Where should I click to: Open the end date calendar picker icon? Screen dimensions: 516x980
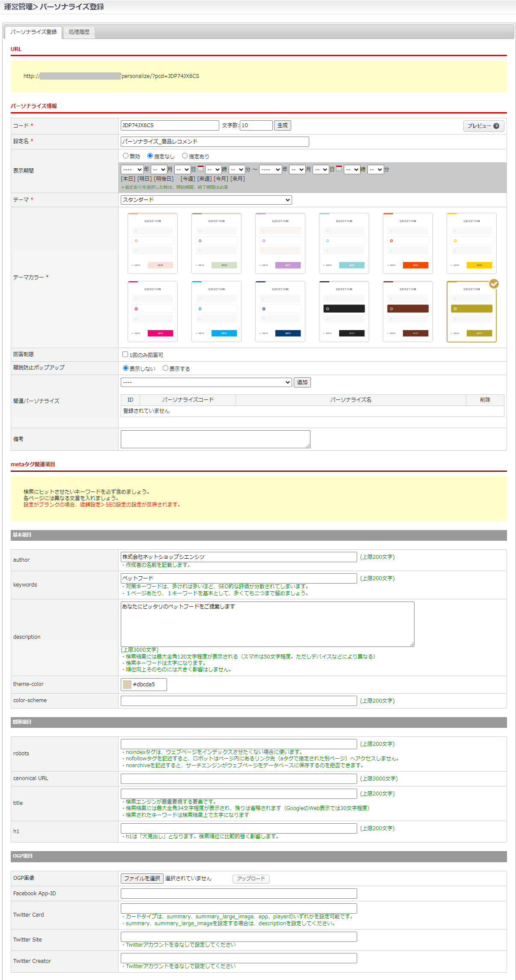point(339,169)
